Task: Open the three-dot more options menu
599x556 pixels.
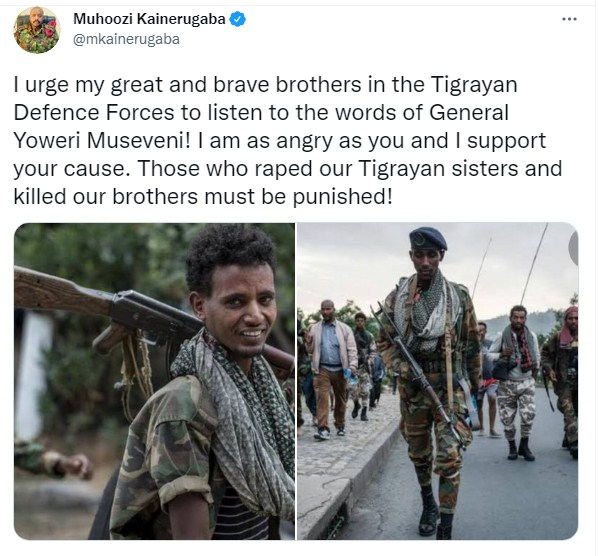Action: (569, 19)
